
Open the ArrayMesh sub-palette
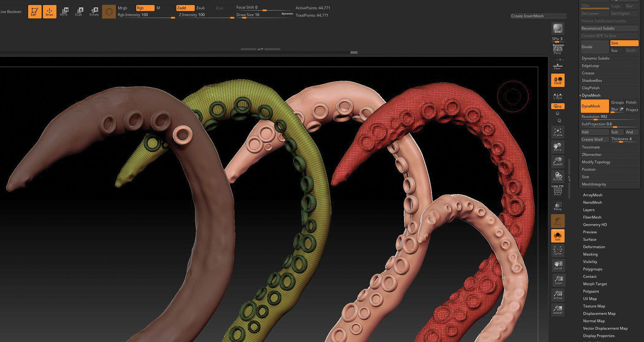pyautogui.click(x=592, y=195)
